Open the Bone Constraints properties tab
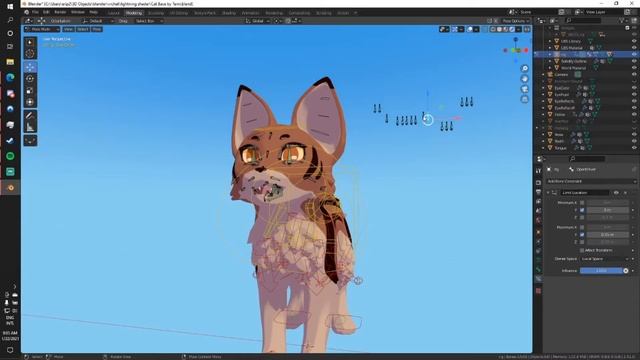The image size is (640, 360). (538, 279)
